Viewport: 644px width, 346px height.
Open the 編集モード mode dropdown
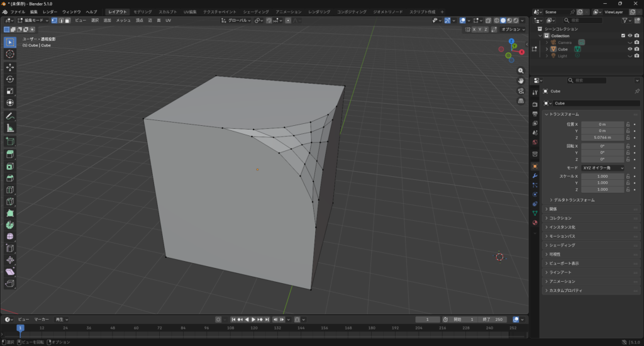(x=31, y=20)
